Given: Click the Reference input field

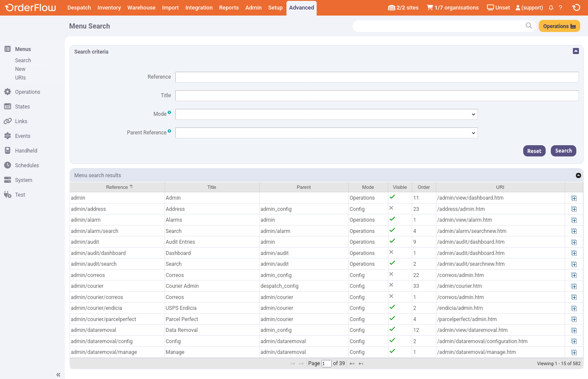Looking at the screenshot, I should click(x=377, y=77).
